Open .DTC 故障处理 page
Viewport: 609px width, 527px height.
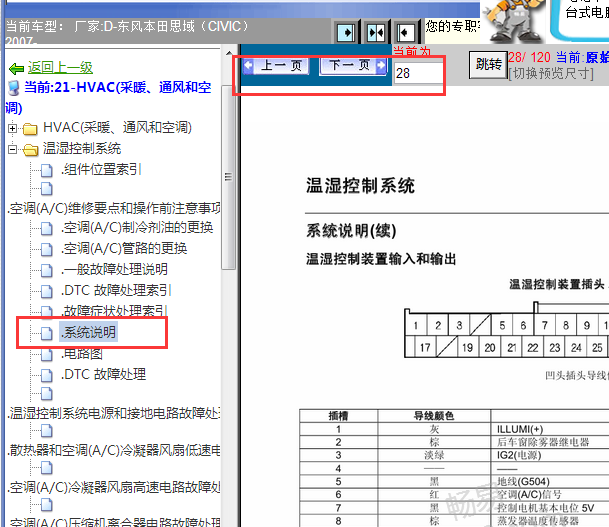[103, 374]
